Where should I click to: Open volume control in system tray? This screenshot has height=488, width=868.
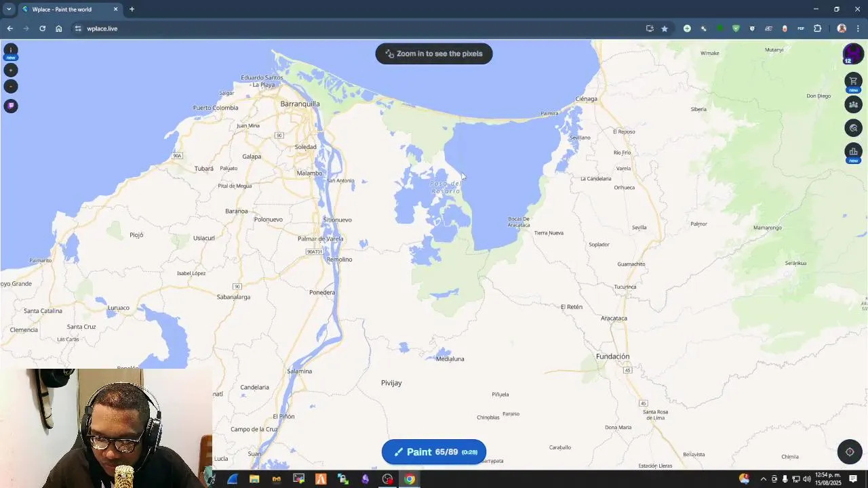807,479
